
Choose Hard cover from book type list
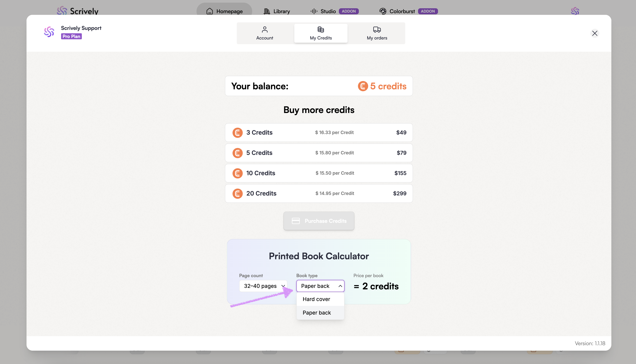click(316, 299)
